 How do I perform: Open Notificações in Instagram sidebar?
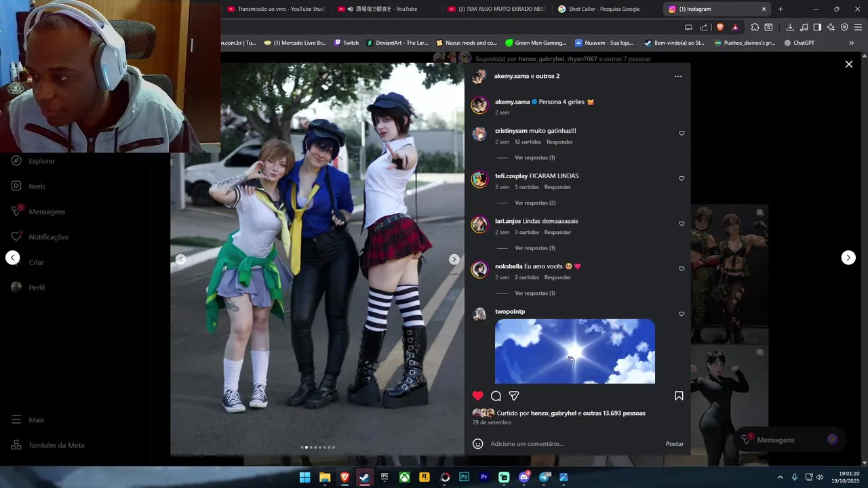pyautogui.click(x=40, y=237)
